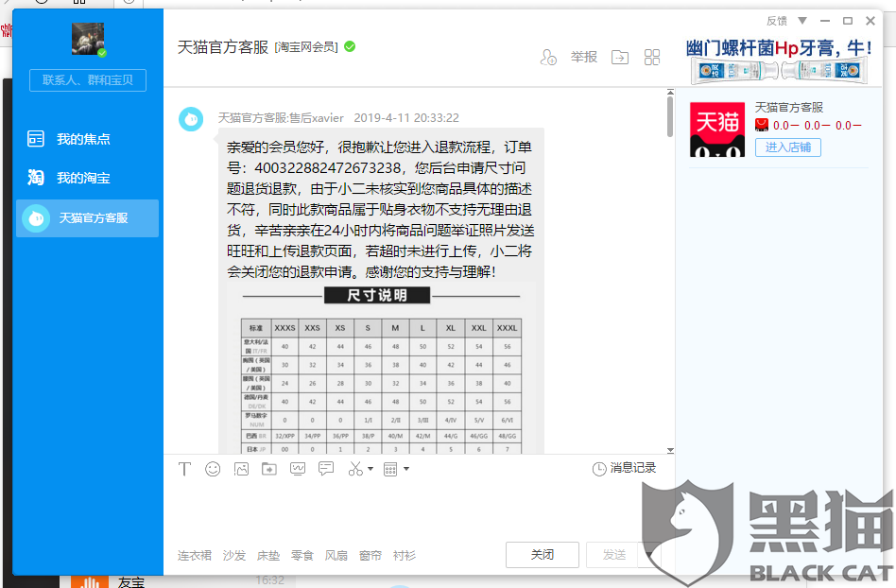
Task: Click 床垫 suggestion keyword
Action: tap(268, 556)
